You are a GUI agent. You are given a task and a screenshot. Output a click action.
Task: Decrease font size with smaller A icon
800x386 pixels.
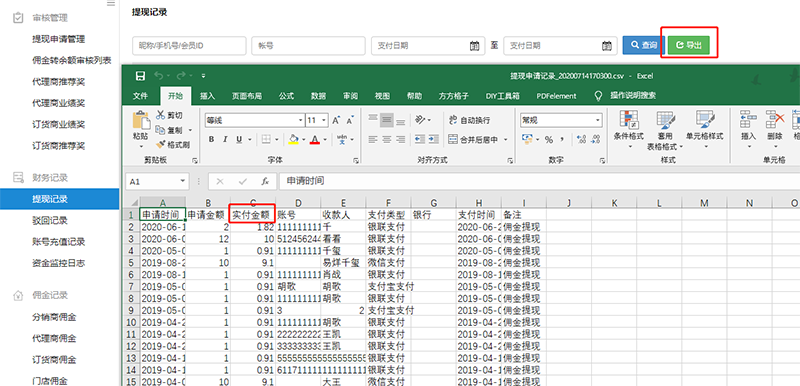tap(350, 121)
